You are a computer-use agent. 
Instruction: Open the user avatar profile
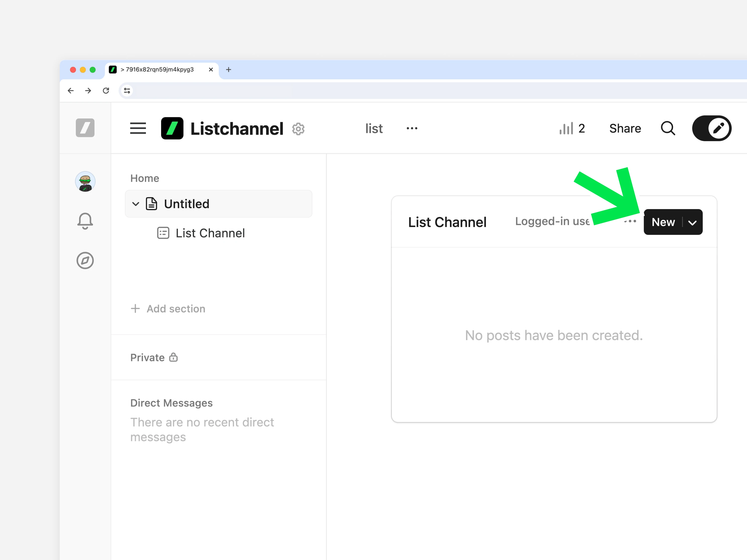[85, 182]
